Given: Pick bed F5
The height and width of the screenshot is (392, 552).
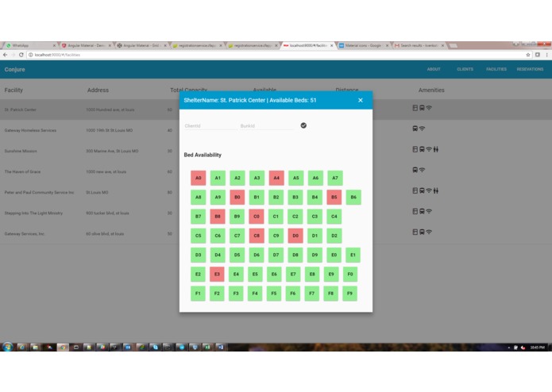Looking at the screenshot, I should (274, 294).
